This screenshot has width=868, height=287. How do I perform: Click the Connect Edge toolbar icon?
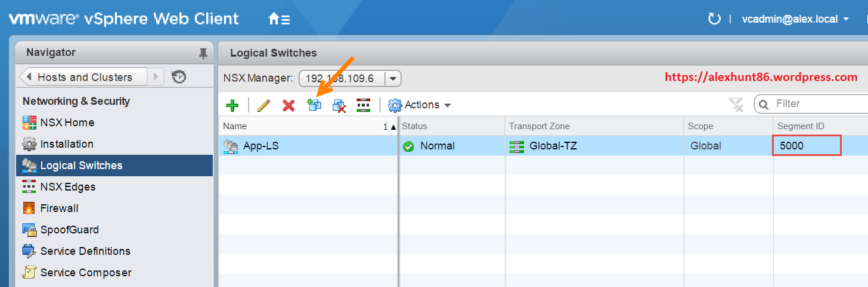[363, 105]
